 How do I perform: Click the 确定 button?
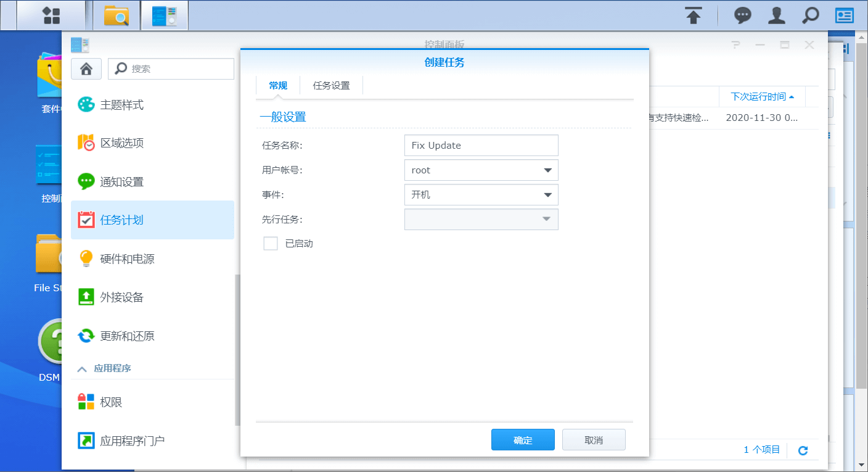tap(523, 439)
